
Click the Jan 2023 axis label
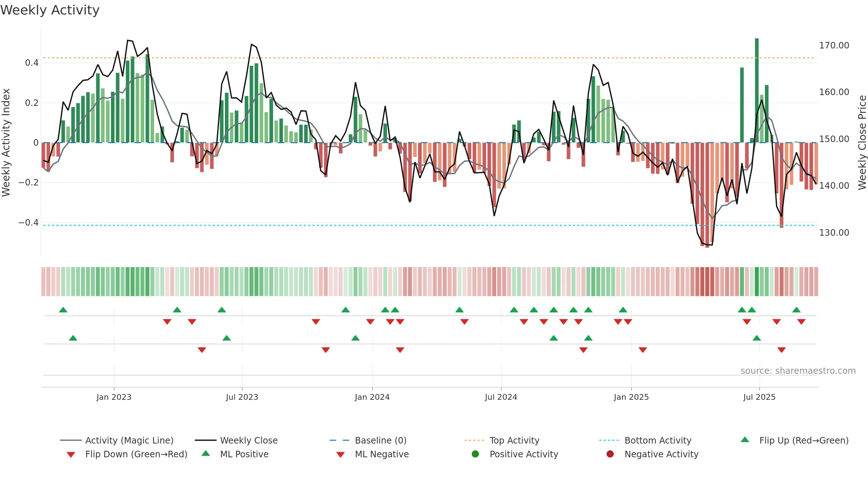(114, 397)
